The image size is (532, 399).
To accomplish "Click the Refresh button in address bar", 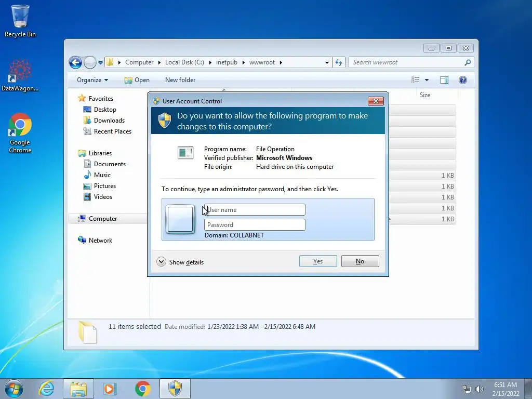I will (339, 62).
